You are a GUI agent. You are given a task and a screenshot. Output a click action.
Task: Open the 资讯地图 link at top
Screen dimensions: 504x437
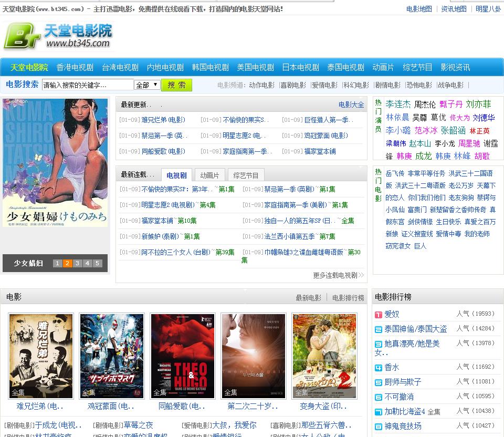[x=454, y=9]
